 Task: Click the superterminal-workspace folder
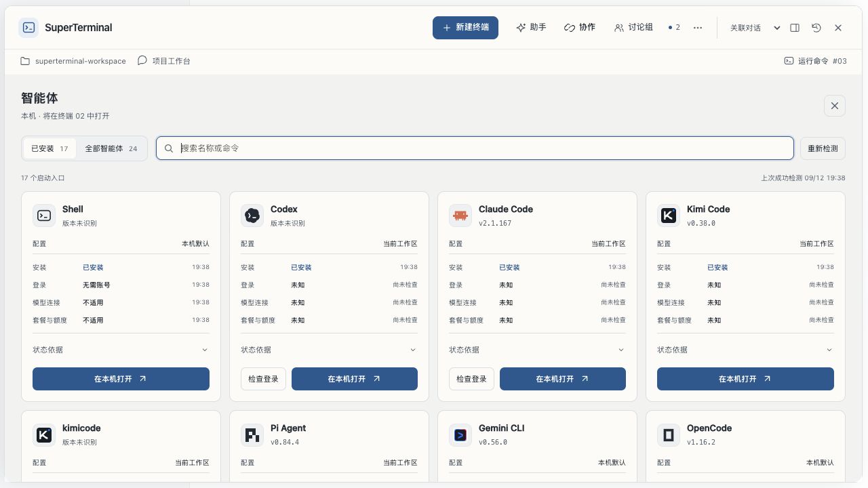pos(73,61)
